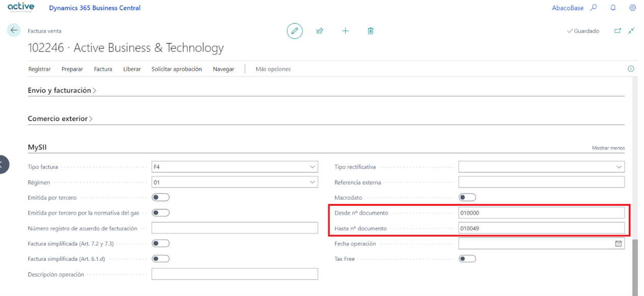
Task: Open the settings gear icon
Action: [633, 8]
